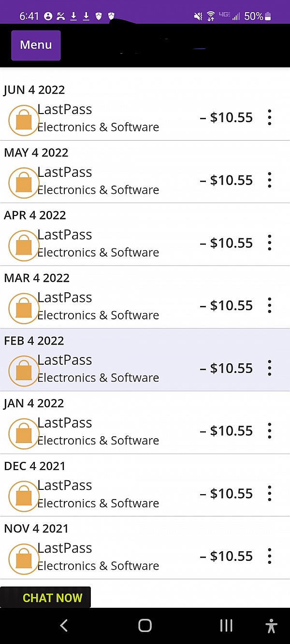Open options for JUN 4 2022 transaction

point(270,117)
